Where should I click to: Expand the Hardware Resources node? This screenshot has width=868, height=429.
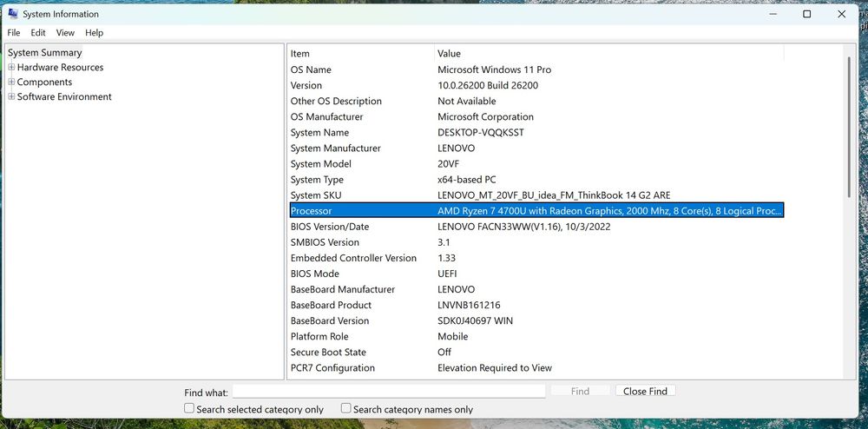pyautogui.click(x=11, y=67)
